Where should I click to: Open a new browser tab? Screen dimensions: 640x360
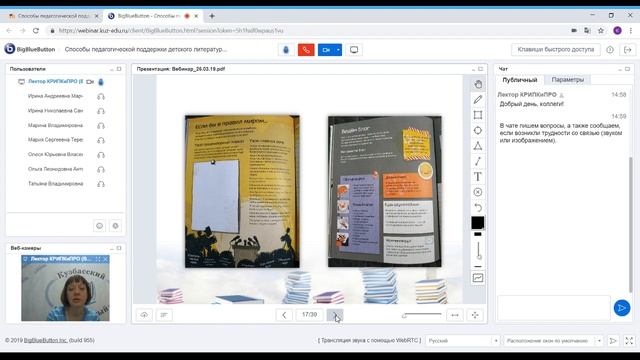tap(212, 16)
